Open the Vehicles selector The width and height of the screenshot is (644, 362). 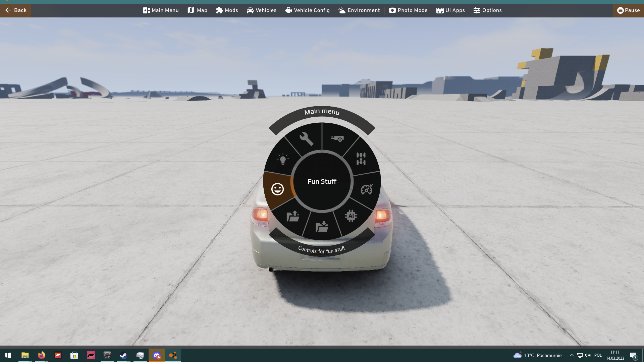point(262,10)
